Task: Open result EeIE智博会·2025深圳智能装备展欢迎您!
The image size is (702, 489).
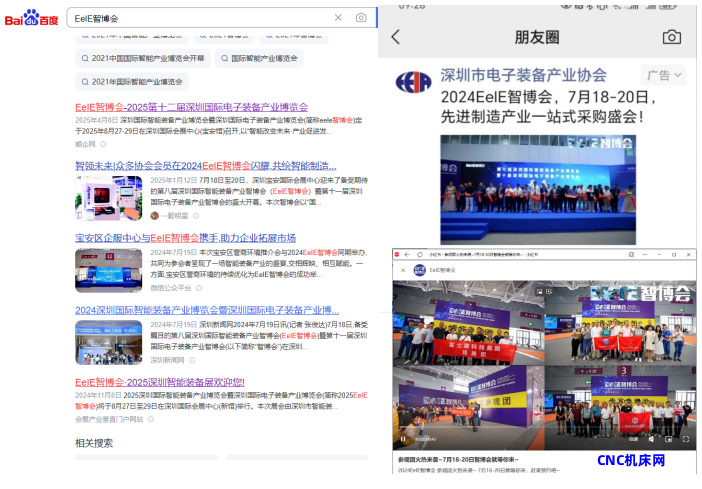Action: click(x=160, y=382)
